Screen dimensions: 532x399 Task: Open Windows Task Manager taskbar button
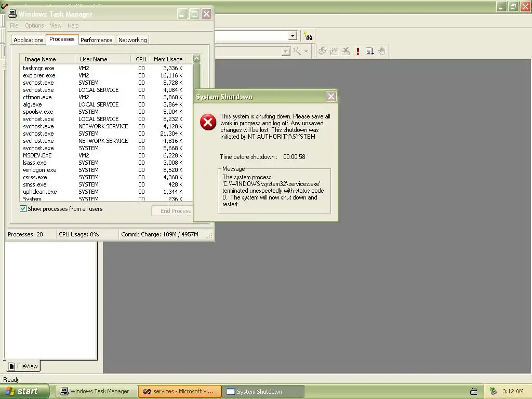pos(96,391)
